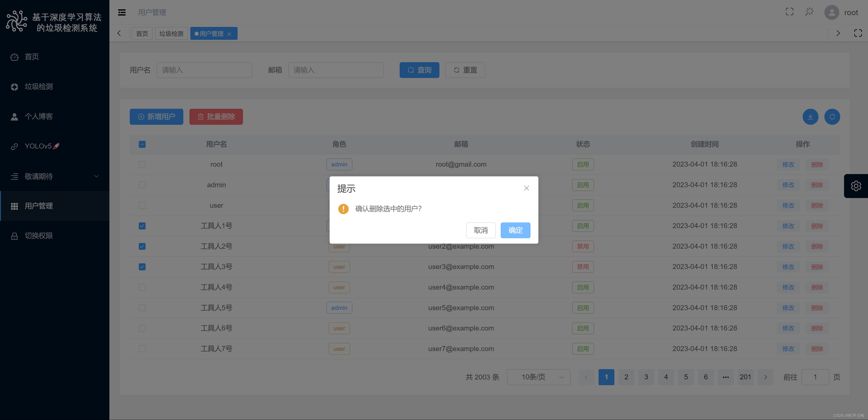This screenshot has width=868, height=420.
Task: Refresh table with circular arrow button
Action: [832, 117]
